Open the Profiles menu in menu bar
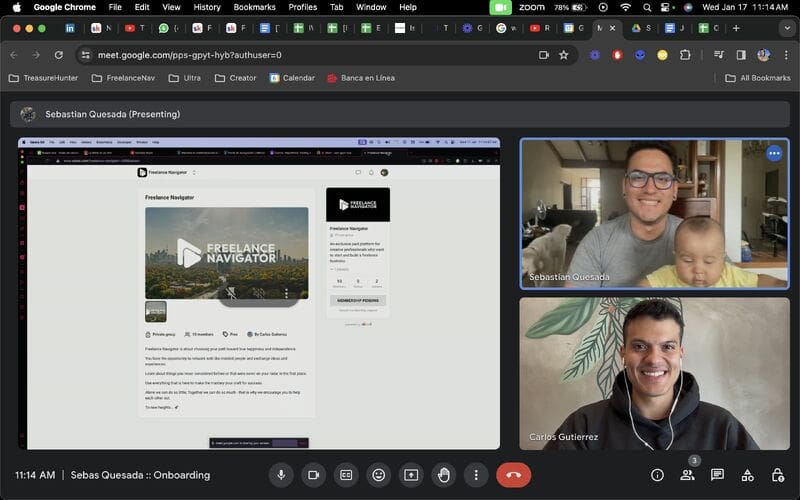This screenshot has width=800, height=500. pyautogui.click(x=302, y=7)
